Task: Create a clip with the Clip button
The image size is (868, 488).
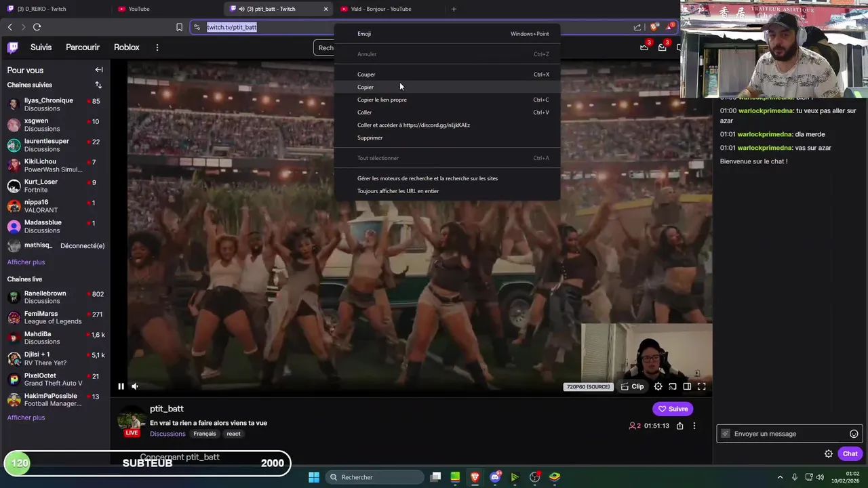Action: point(633,386)
